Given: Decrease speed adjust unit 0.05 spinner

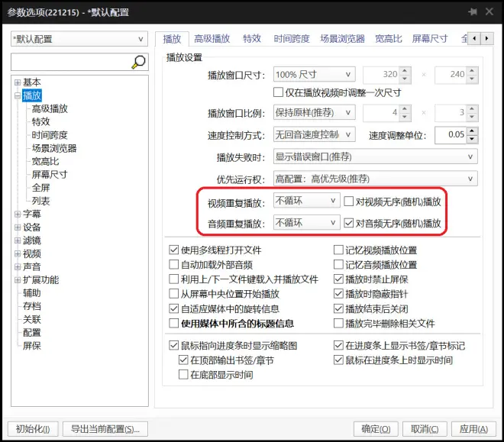Looking at the screenshot, I should pos(471,139).
